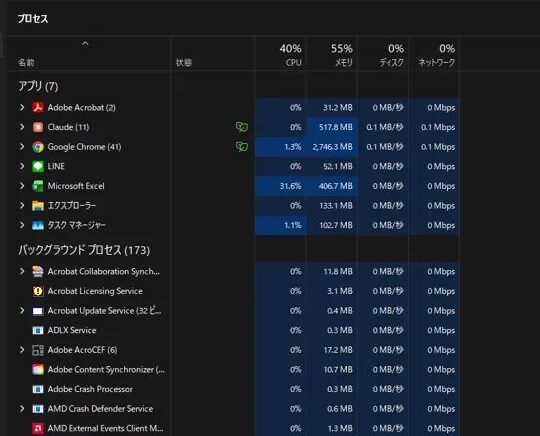Viewport: 540px width, 436px height.
Task: Select the Google Chrome (41) row name
Action: [84, 147]
